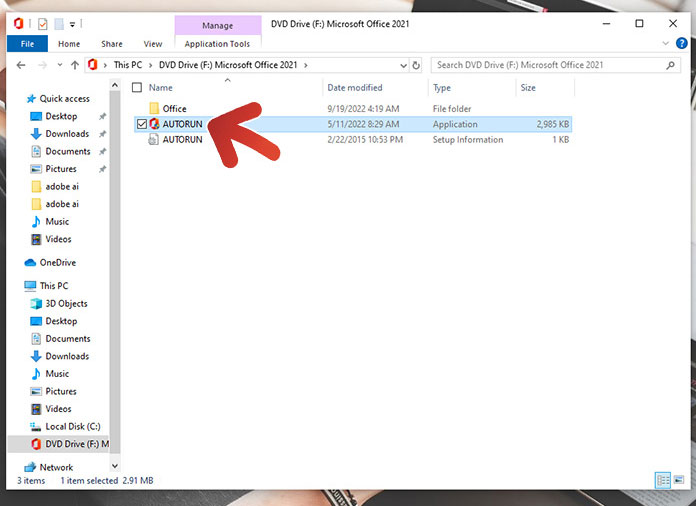Open the Recent locations dropdown
Screen dimensions: 696x506
tap(59, 65)
